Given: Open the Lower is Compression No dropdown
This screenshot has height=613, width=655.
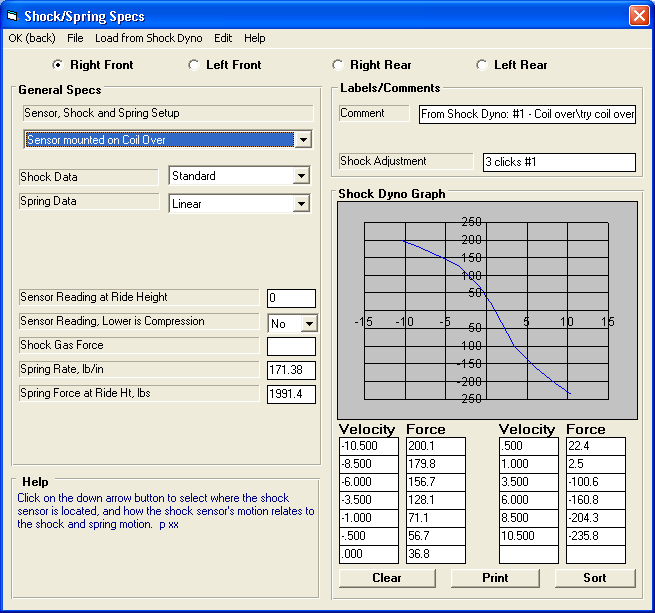Looking at the screenshot, I should pyautogui.click(x=309, y=323).
